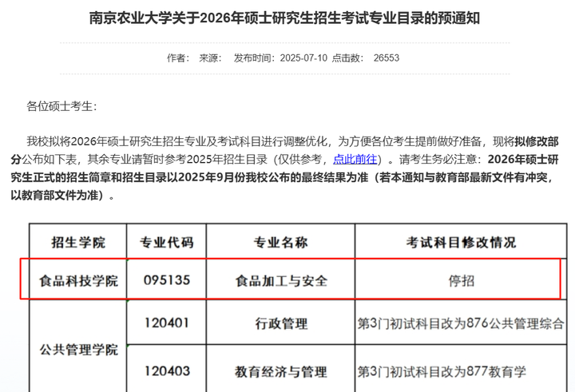Click the 876公共管理综合 change cell

[x=461, y=323]
